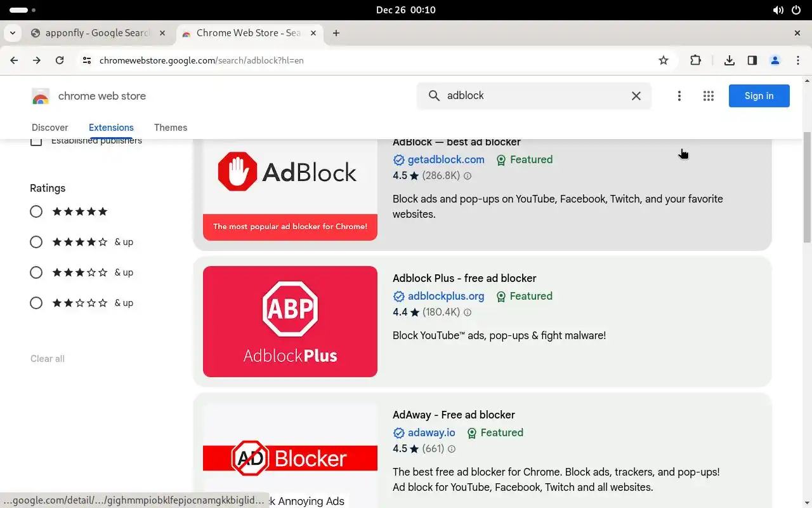This screenshot has height=508, width=812.
Task: Go forward to the next page
Action: pos(37,60)
